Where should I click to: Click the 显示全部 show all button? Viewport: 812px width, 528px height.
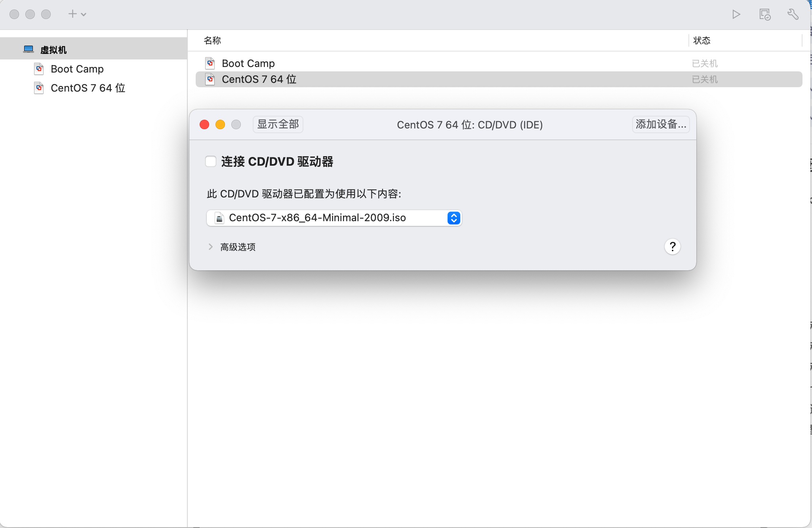[x=278, y=124]
